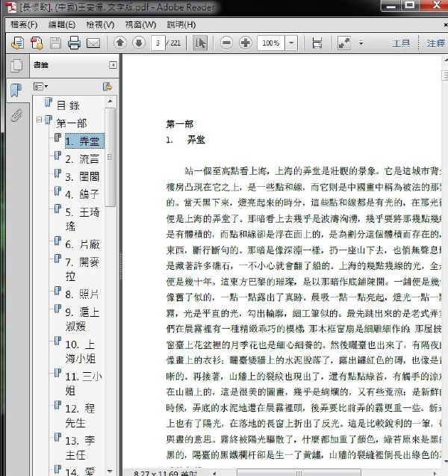Screen dimensions: 448x476
Task: Select bookmark 2. 流言
Action: [x=82, y=158]
